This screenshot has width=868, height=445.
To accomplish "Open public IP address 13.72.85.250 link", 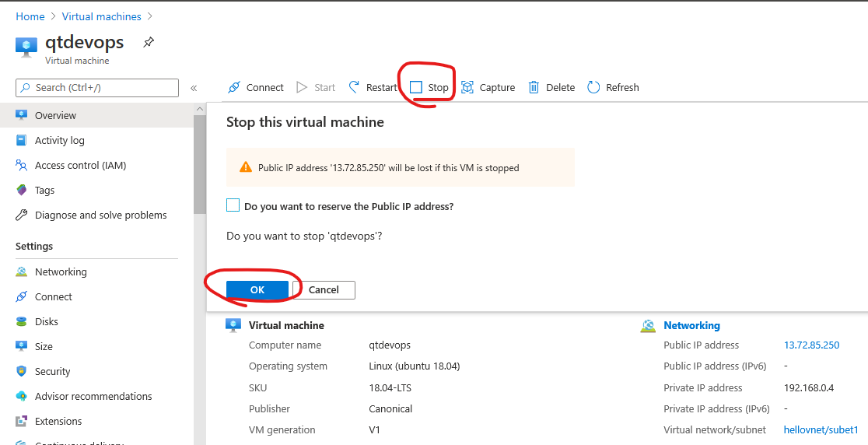I will click(x=811, y=345).
